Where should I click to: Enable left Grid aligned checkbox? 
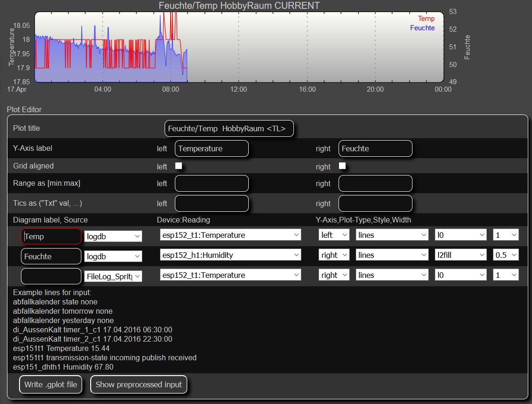[179, 166]
